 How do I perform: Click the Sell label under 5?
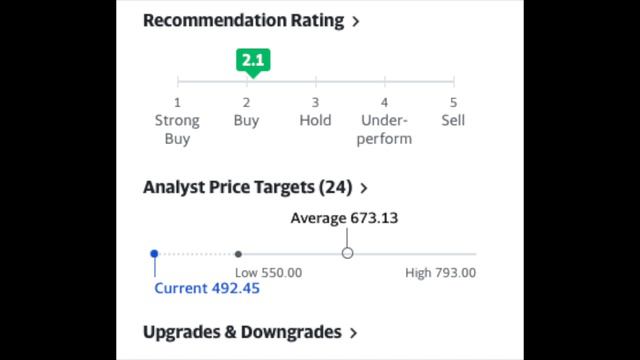(x=453, y=120)
